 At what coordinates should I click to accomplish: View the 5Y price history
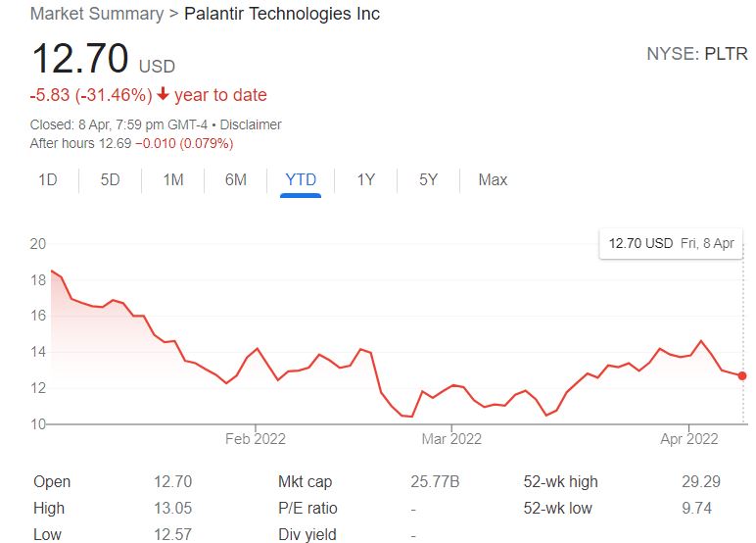pos(428,179)
